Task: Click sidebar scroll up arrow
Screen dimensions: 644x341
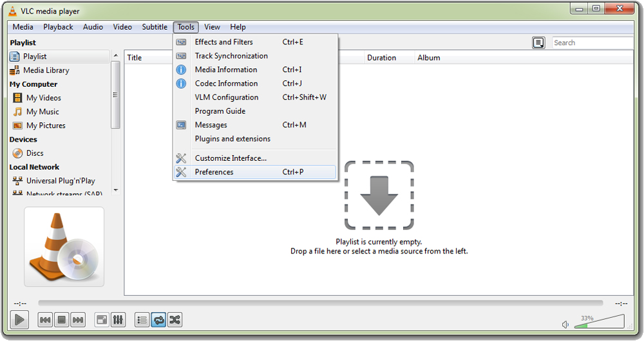Action: click(x=116, y=55)
